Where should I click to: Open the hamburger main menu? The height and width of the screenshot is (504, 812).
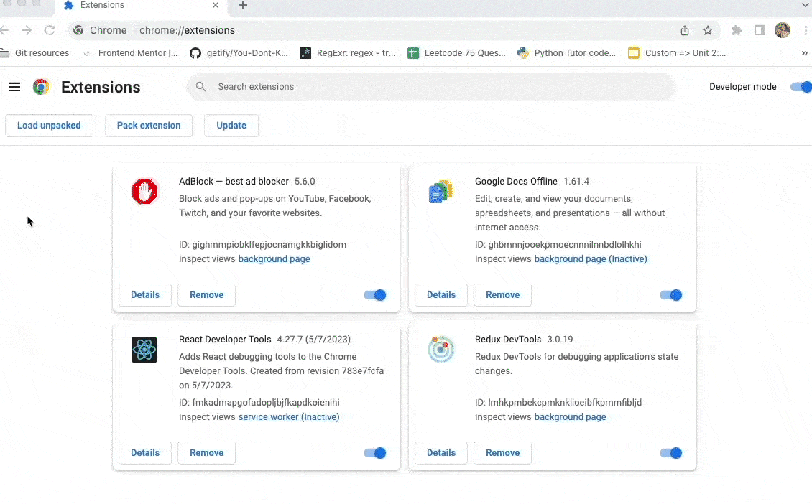14,87
